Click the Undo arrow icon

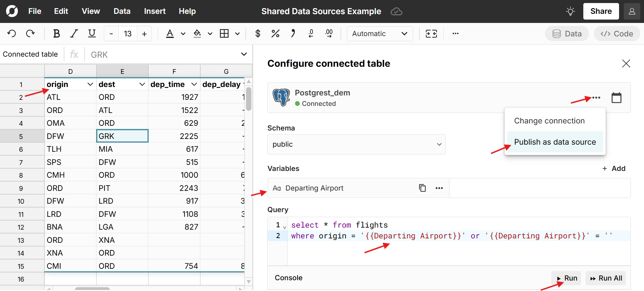(x=11, y=34)
